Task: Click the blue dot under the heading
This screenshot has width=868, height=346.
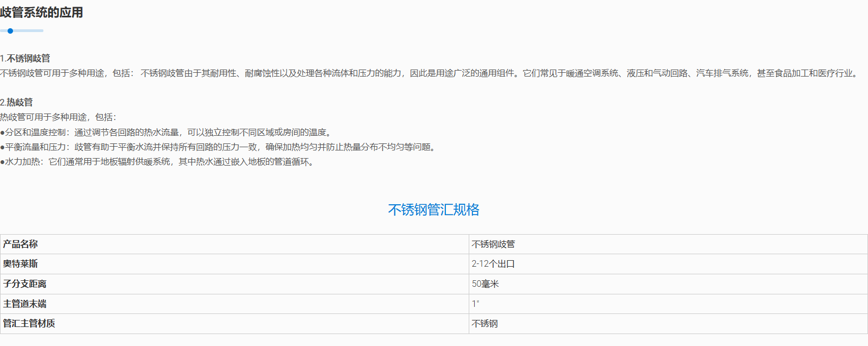Action: (x=10, y=31)
